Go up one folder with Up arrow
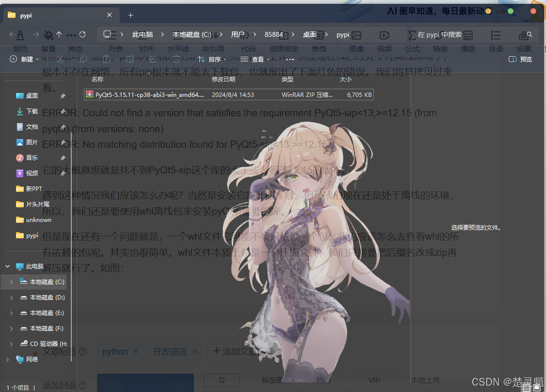 click(59, 34)
